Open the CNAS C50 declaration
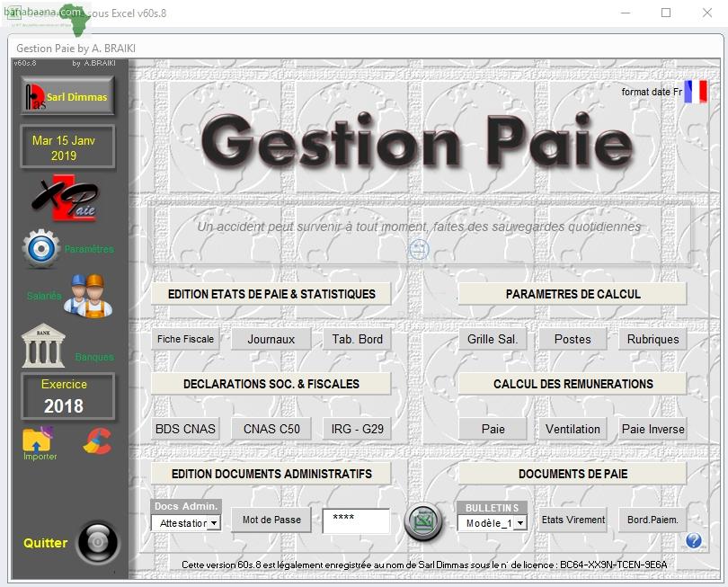 click(271, 429)
